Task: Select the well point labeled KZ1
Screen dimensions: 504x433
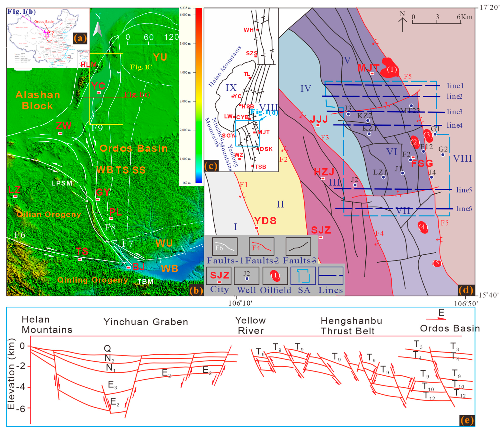Action: point(369,134)
